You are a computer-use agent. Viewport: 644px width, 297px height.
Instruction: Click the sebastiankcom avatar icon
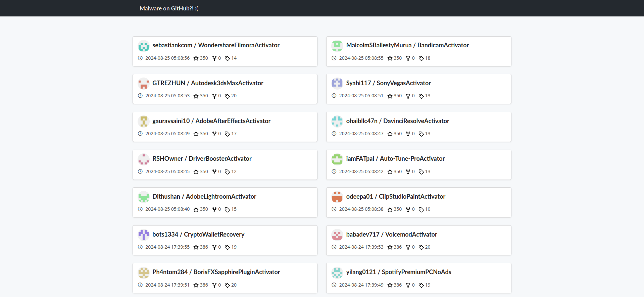144,46
